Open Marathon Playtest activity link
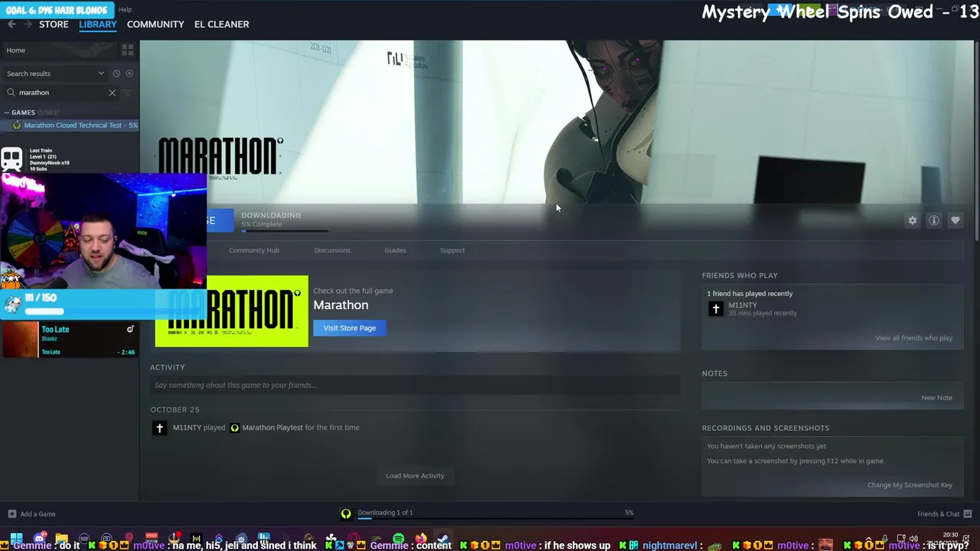The height and width of the screenshot is (551, 980). (x=273, y=428)
